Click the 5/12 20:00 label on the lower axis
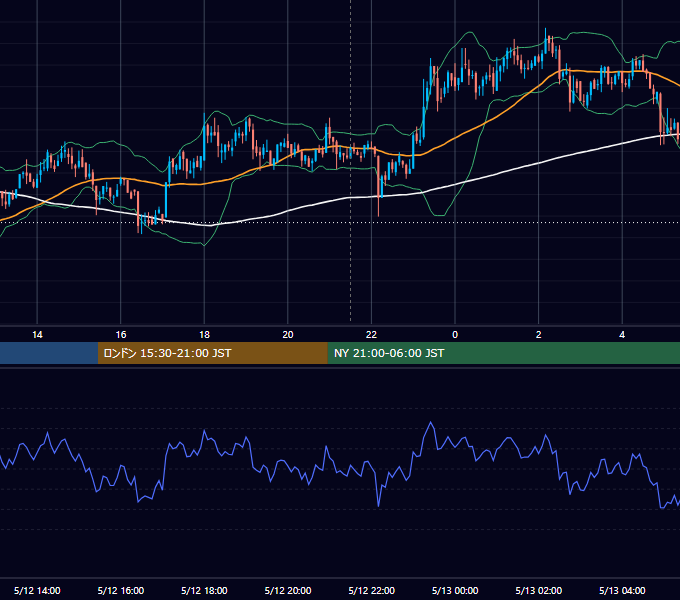The image size is (680, 600). tap(288, 590)
